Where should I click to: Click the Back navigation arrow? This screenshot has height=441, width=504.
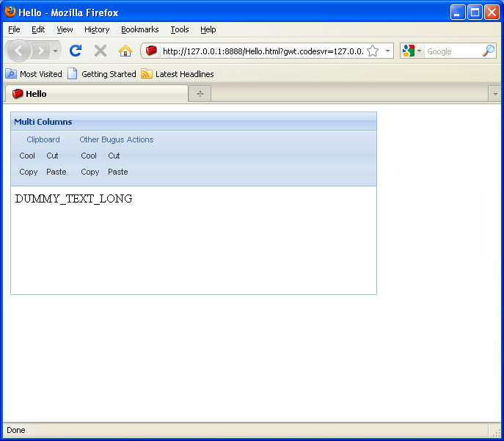pyautogui.click(x=18, y=51)
